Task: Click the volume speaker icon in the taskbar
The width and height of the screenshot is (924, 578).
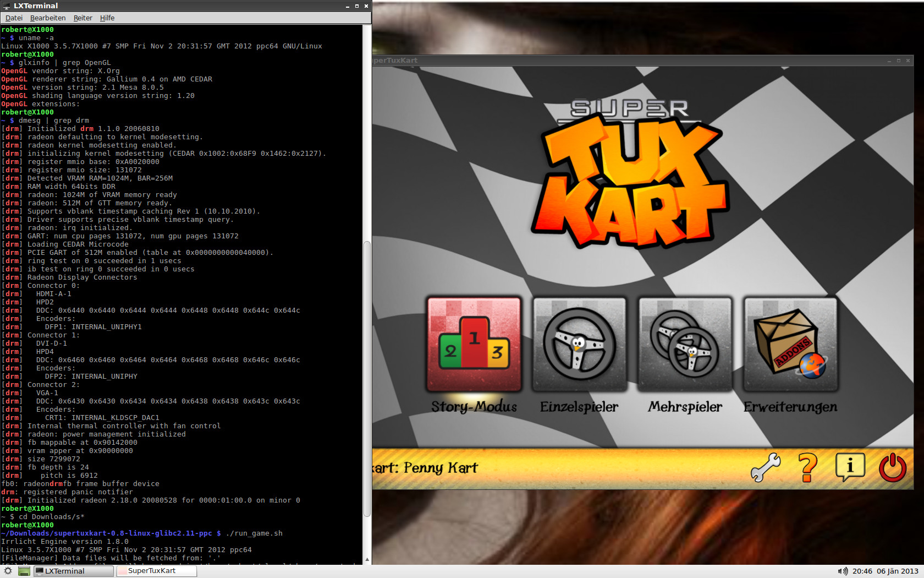Action: [x=842, y=571]
